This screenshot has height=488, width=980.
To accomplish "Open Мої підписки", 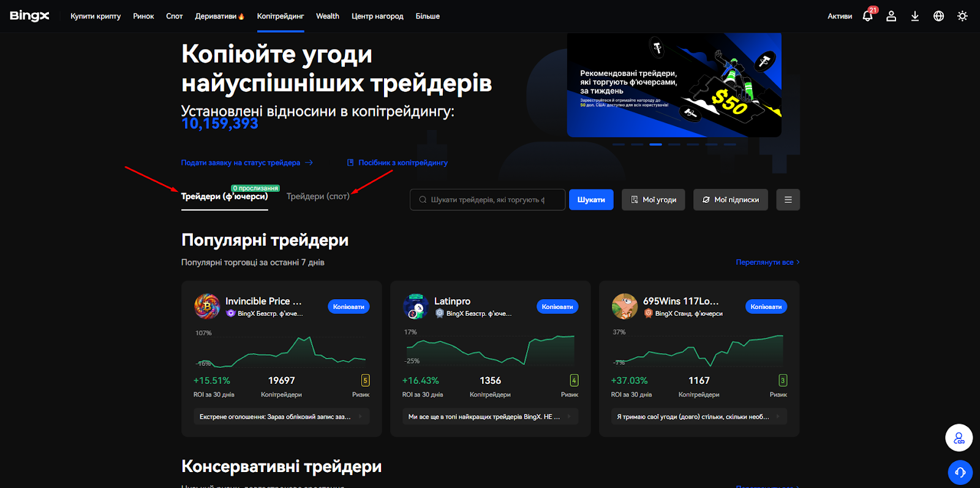I will point(731,200).
